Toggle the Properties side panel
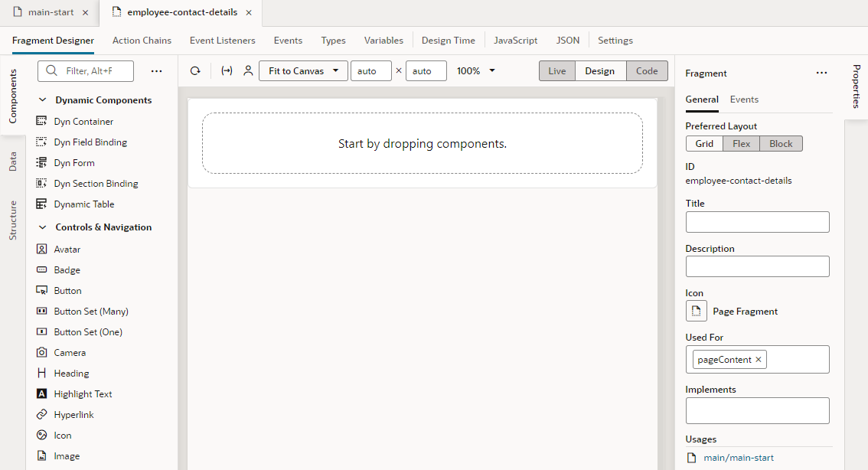868x470 pixels. [x=857, y=86]
